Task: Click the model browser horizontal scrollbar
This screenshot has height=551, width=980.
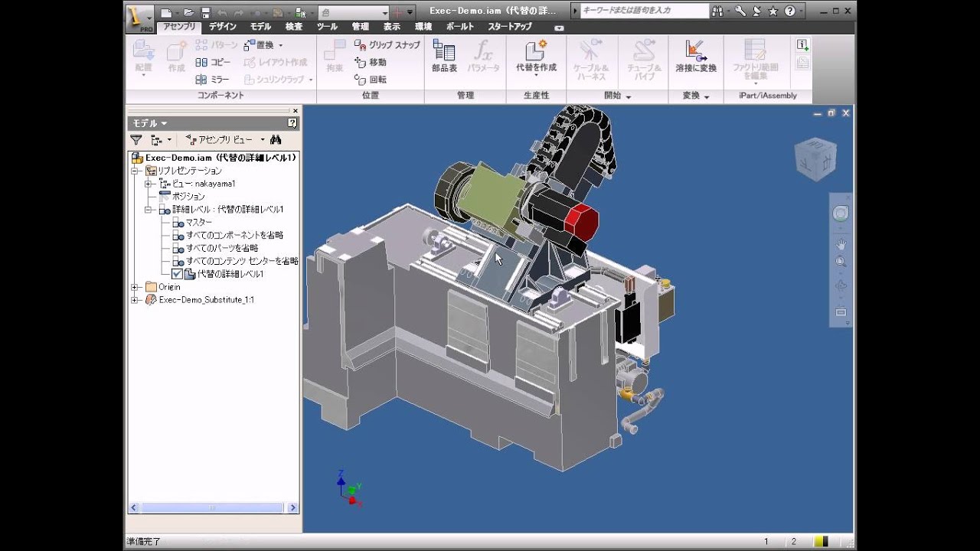Action: (x=214, y=507)
